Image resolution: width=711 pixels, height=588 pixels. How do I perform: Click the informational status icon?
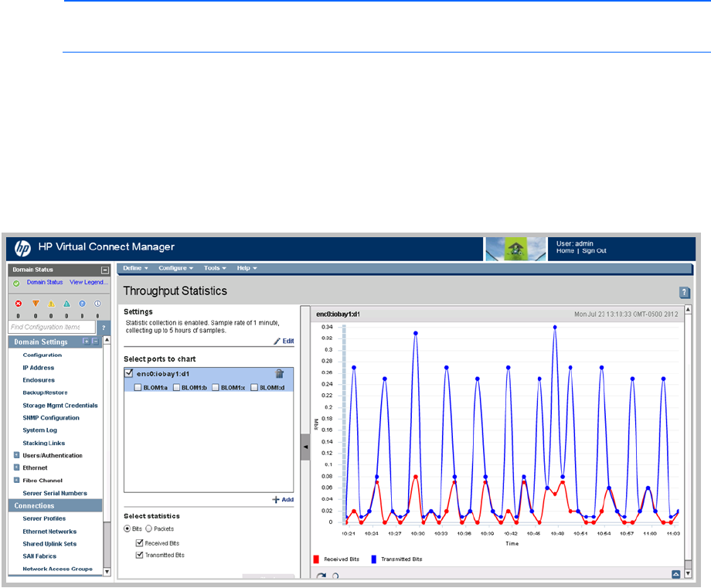coord(97,304)
